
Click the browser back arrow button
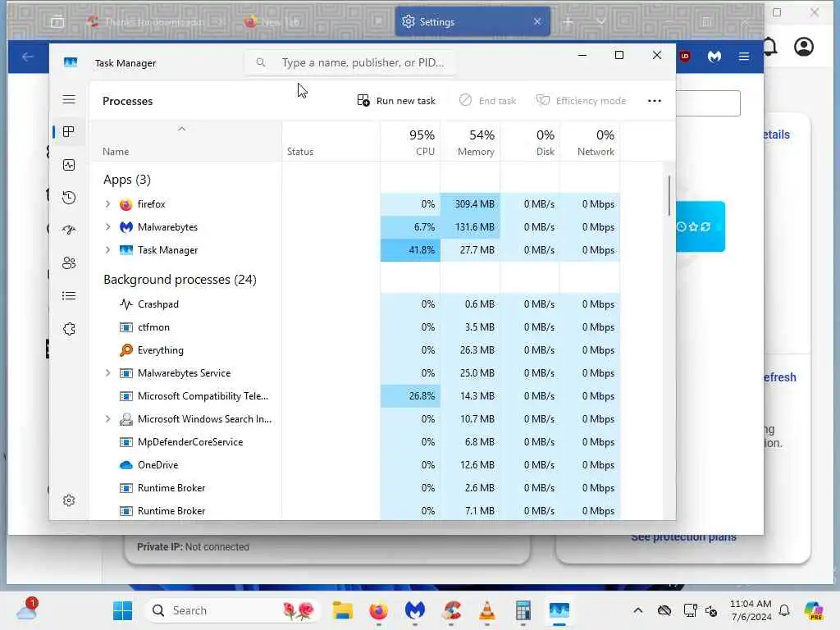tap(28, 57)
